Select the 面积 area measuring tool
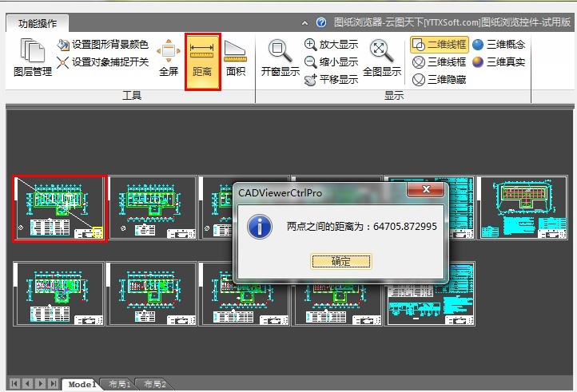This screenshot has width=577, height=392. coord(236,57)
